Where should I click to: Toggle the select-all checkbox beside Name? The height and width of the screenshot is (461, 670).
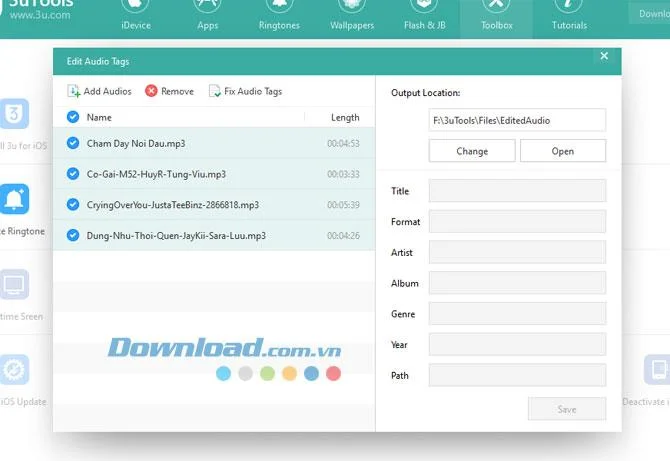pyautogui.click(x=73, y=117)
